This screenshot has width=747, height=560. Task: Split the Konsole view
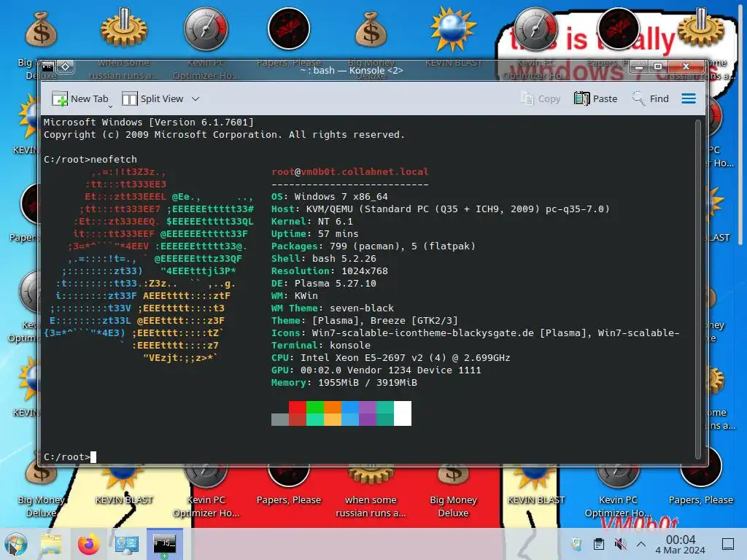click(152, 98)
